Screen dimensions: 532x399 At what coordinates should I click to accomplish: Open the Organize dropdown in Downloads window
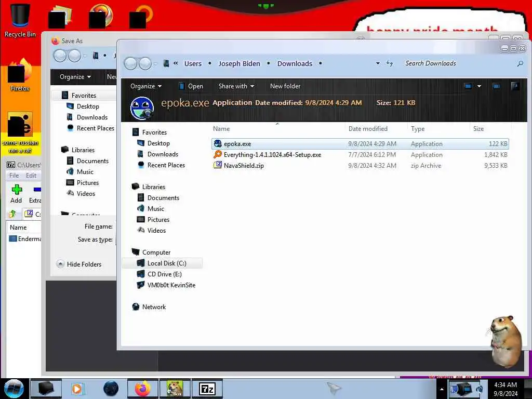146,86
